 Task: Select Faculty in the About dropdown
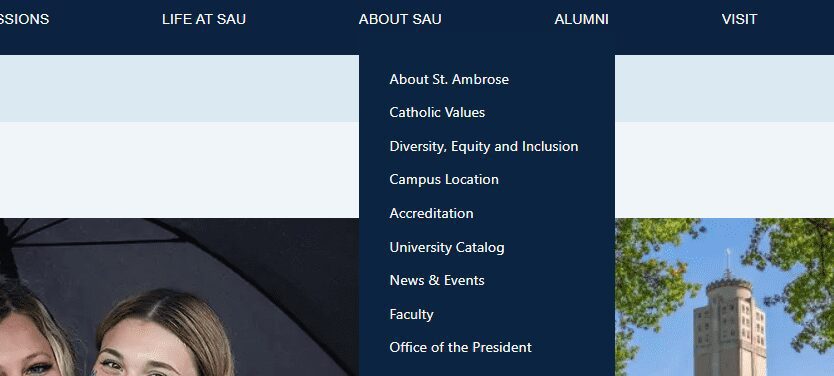click(x=411, y=314)
